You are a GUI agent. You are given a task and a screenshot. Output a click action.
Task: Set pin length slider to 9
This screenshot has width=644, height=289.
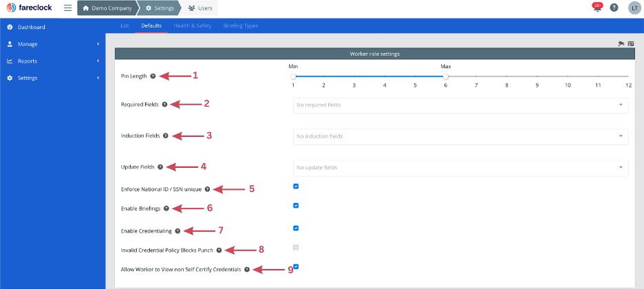pyautogui.click(x=537, y=76)
